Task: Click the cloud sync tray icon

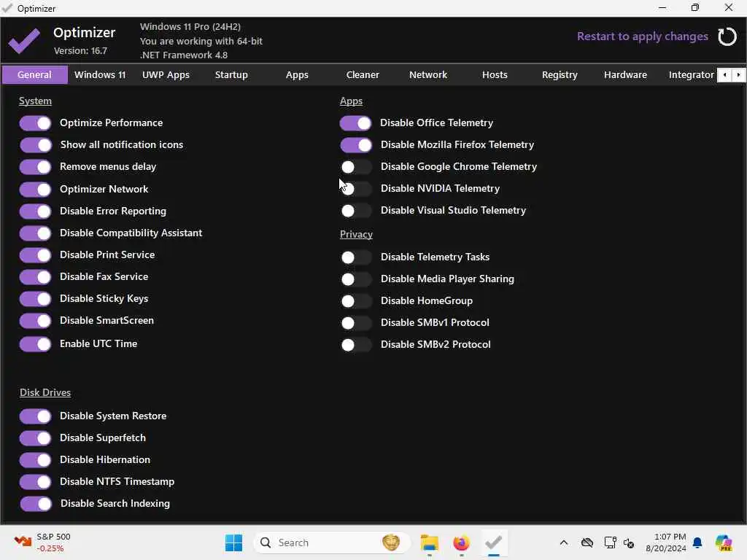Action: [x=587, y=542]
